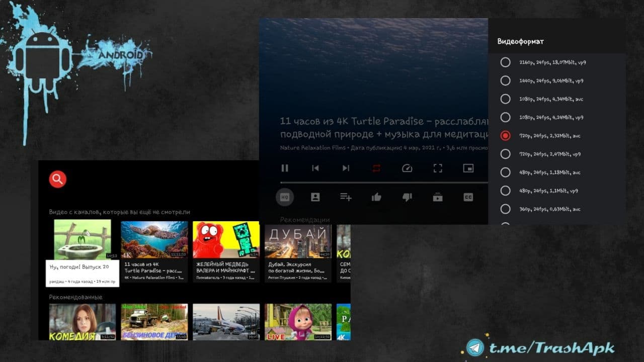644x362 pixels.
Task: Enable picture-in-picture mode icon
Action: (x=468, y=168)
